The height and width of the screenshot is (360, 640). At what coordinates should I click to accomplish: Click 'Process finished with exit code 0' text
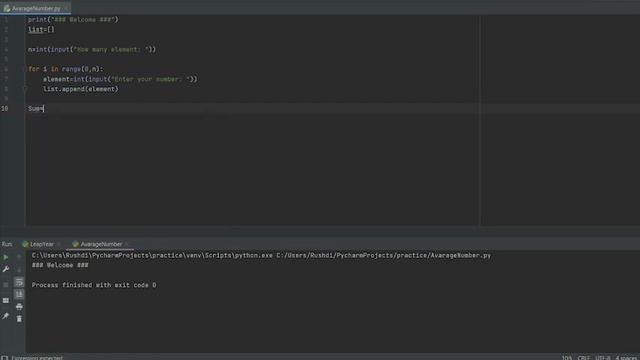(x=94, y=285)
